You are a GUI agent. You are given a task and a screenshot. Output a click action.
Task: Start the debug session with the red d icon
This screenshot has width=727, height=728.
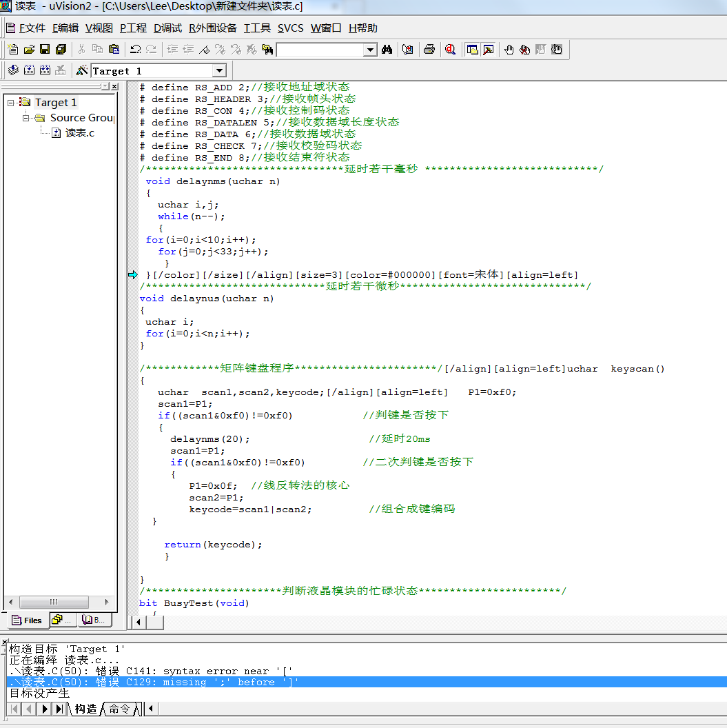point(450,49)
